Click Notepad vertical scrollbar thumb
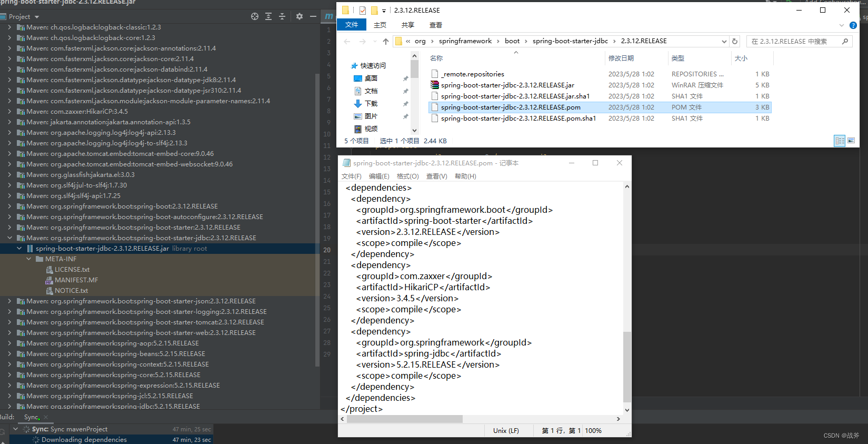 pyautogui.click(x=627, y=368)
